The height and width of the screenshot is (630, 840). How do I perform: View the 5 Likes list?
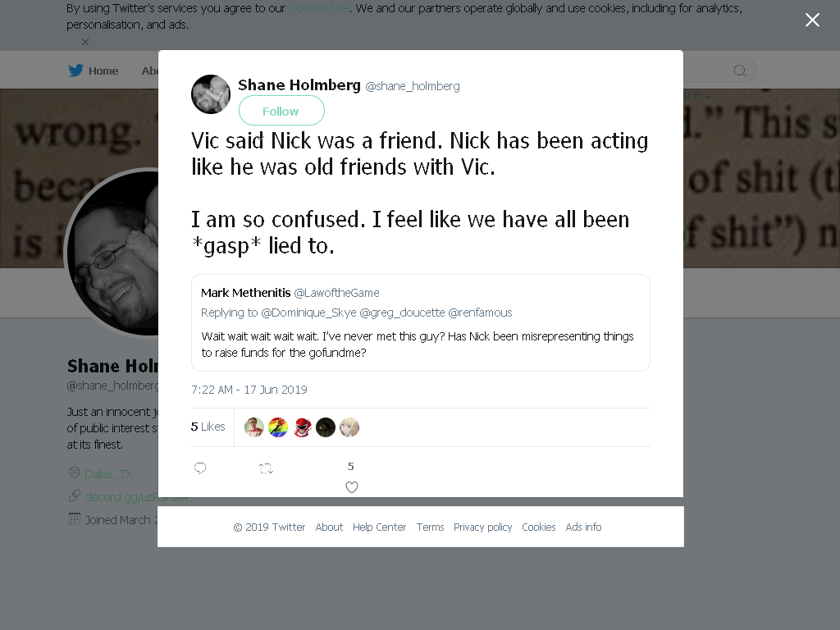point(208,427)
